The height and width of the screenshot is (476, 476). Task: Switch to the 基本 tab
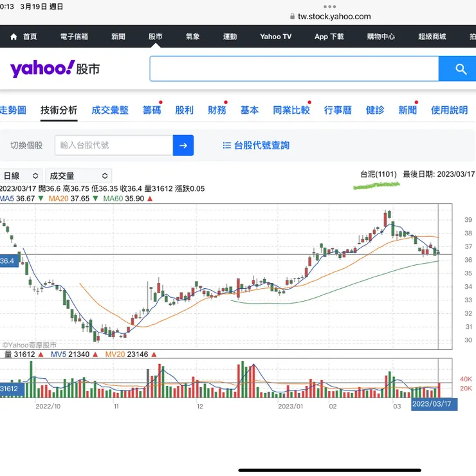pos(250,110)
